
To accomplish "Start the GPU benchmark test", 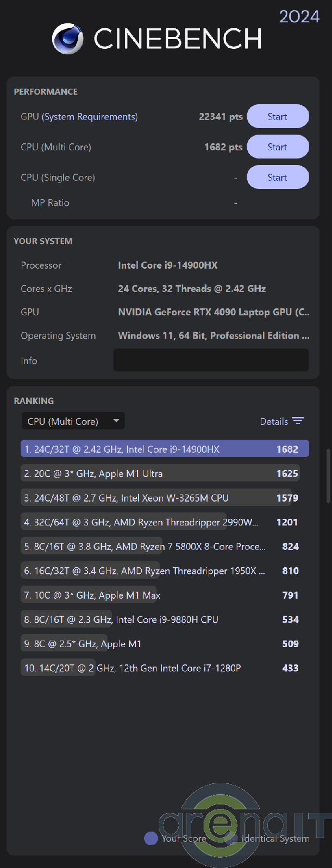I will pyautogui.click(x=277, y=117).
